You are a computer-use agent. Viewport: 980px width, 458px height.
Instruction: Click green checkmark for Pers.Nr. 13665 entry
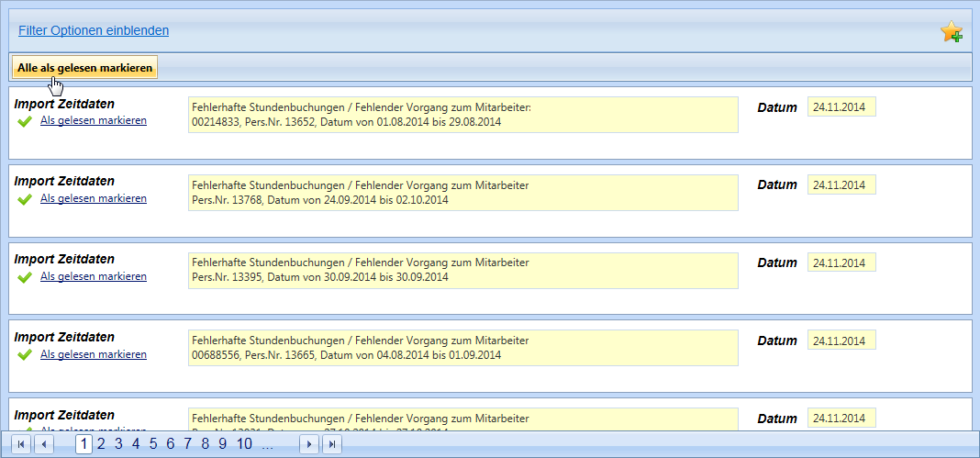25,355
